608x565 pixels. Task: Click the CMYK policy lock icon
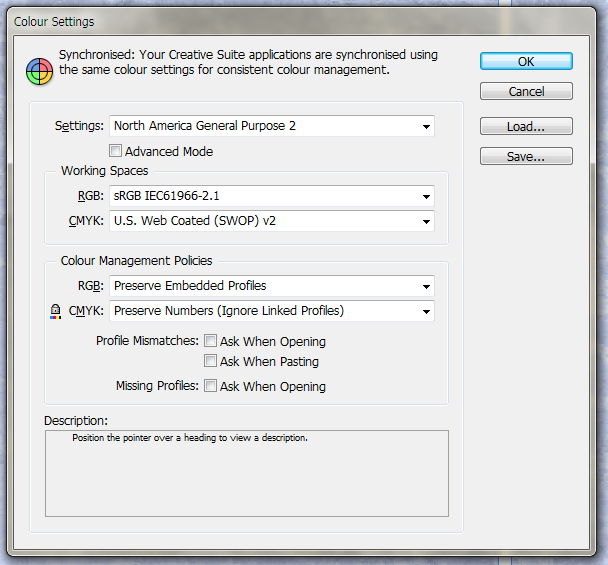point(55,311)
